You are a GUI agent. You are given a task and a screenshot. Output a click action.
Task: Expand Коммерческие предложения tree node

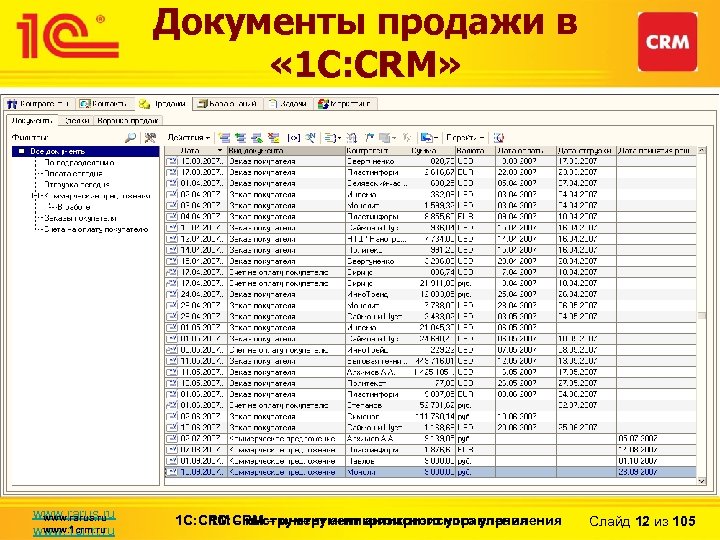(34, 196)
